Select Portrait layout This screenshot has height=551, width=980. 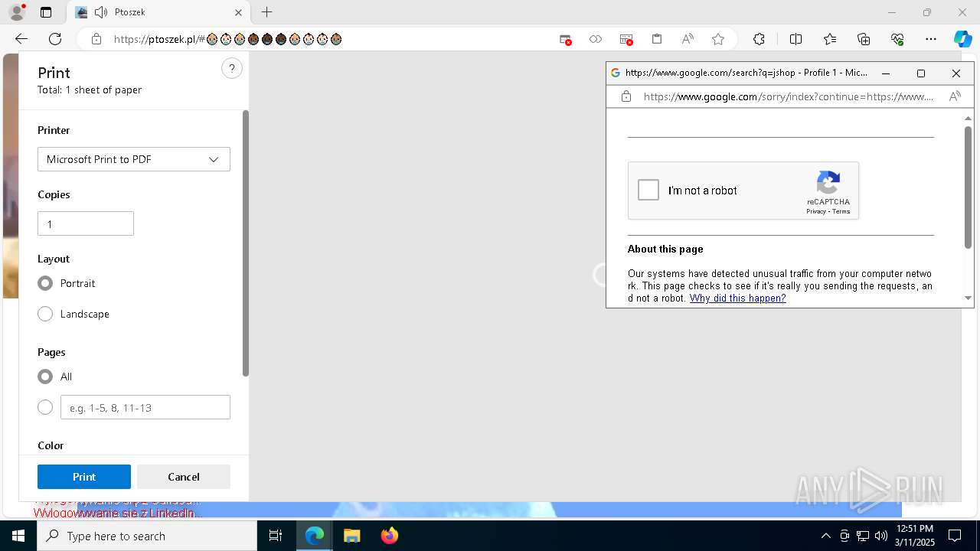pyautogui.click(x=45, y=283)
